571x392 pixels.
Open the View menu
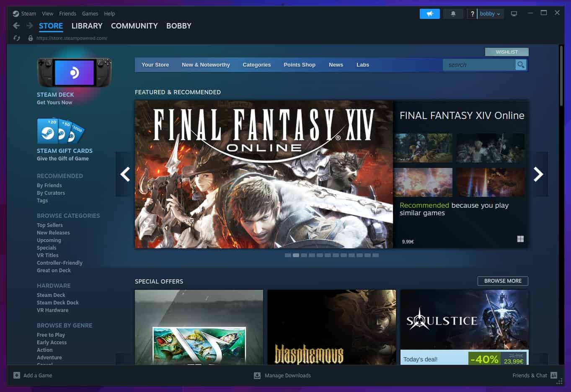[47, 13]
